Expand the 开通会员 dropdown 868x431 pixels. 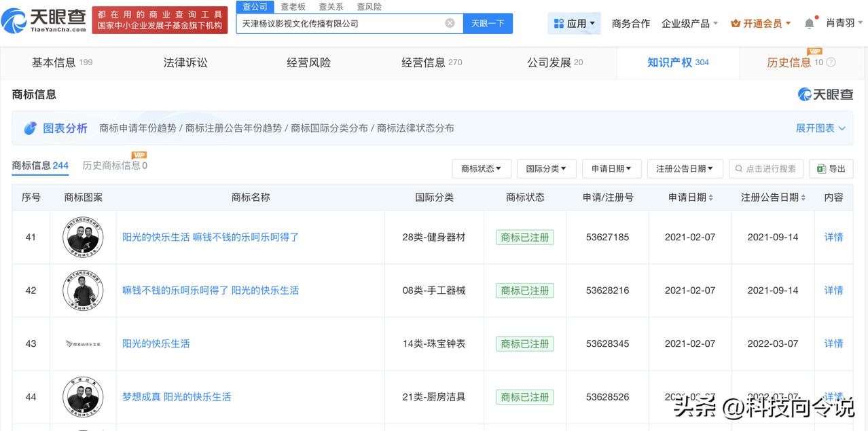(761, 23)
